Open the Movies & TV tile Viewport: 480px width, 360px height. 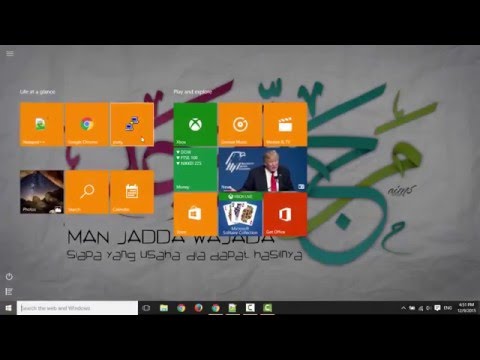tap(285, 124)
